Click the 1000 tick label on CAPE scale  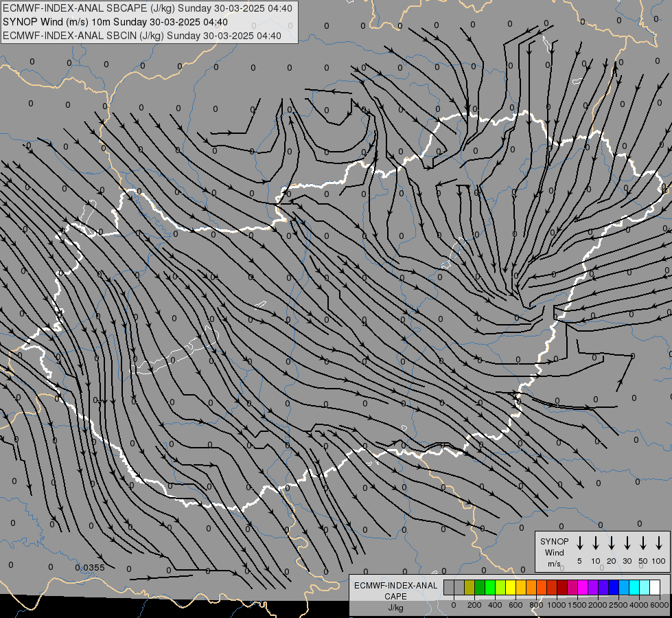[556, 605]
